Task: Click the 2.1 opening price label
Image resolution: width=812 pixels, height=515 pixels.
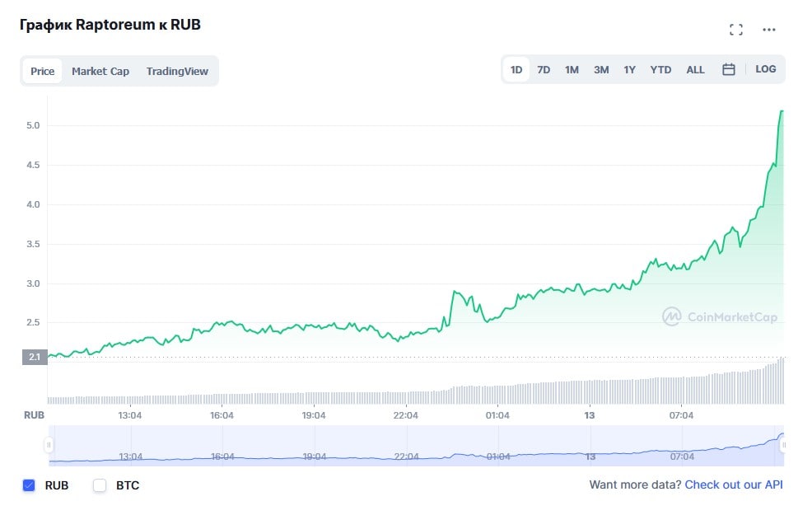Action: coord(35,357)
